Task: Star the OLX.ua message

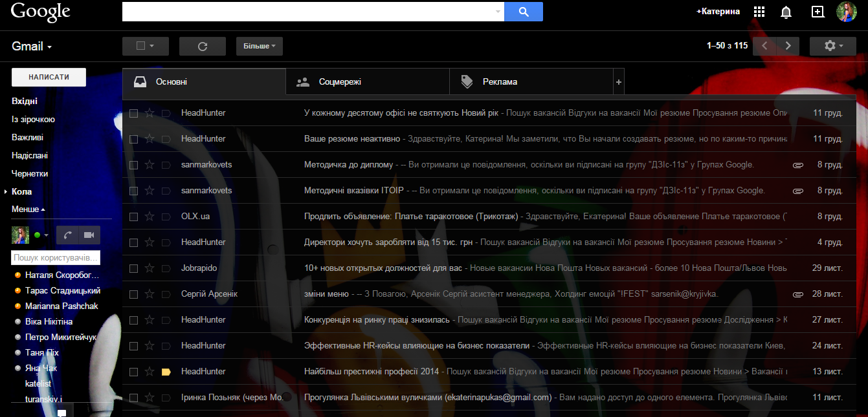Action: coord(150,217)
